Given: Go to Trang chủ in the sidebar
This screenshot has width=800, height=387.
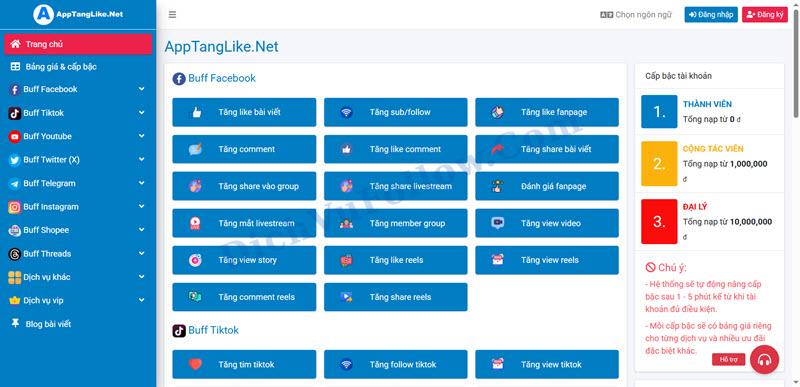Looking at the screenshot, I should [x=78, y=44].
